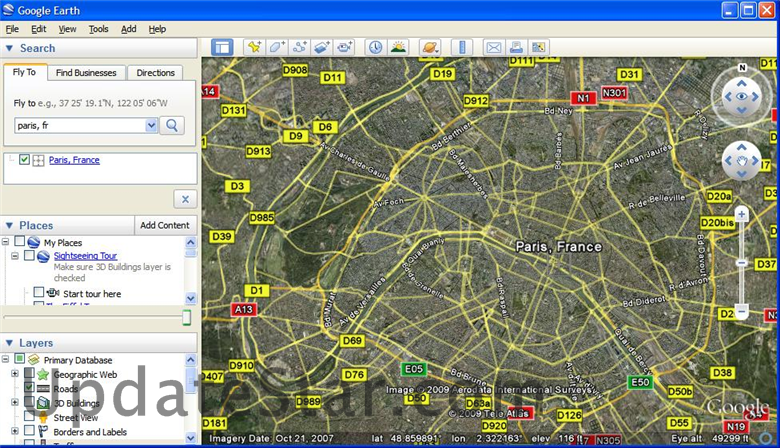Click the Primary Database layers icon

[34, 359]
